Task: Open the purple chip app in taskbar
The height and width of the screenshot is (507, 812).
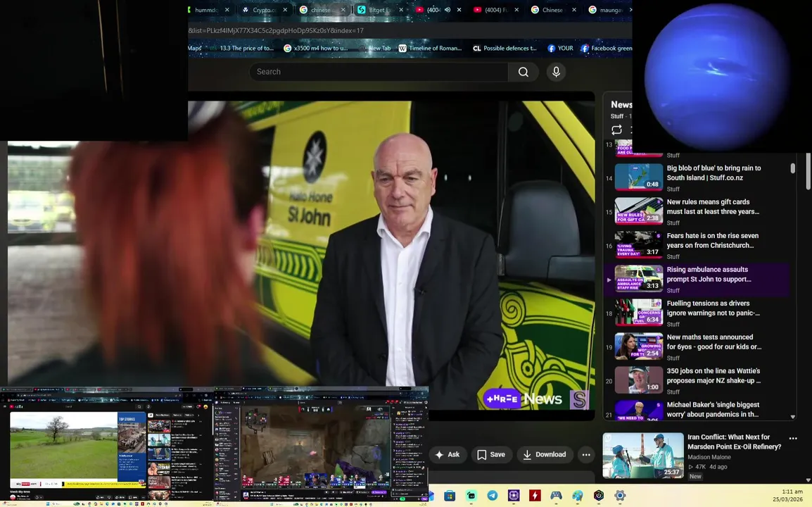Action: (x=513, y=496)
